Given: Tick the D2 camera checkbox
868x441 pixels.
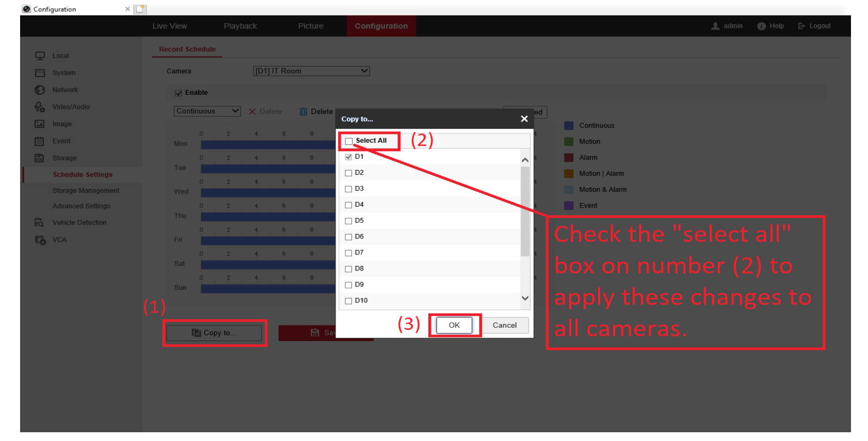Looking at the screenshot, I should pos(348,173).
